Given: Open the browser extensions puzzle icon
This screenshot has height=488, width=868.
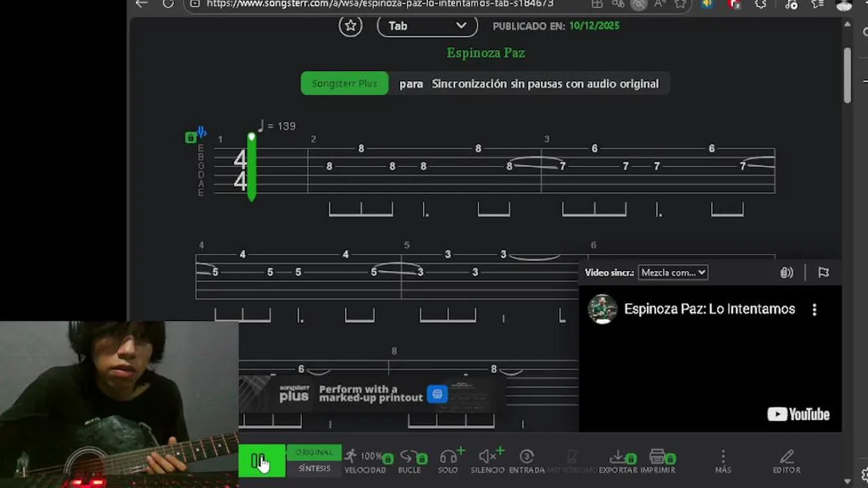Looking at the screenshot, I should point(760,3).
